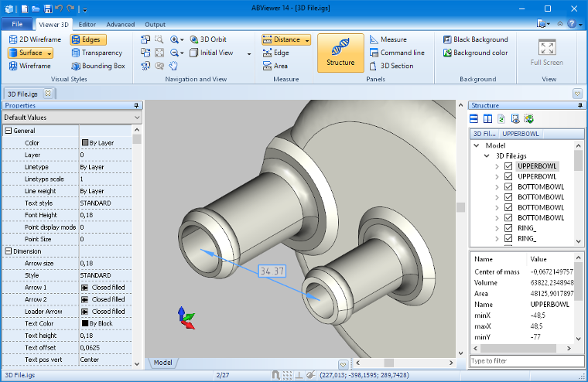Click the Full Screen view button

click(x=546, y=53)
